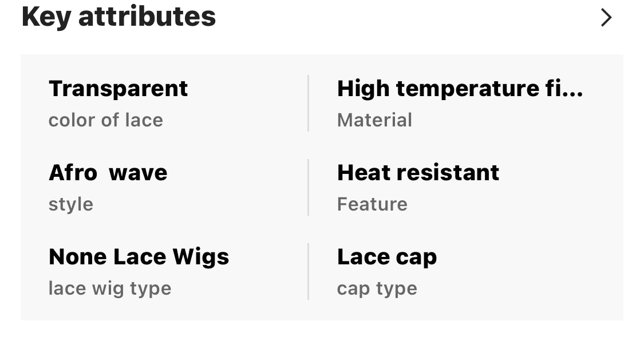Screen dimensions: 644x337
Task: Click the word 'Wigs' in None Lace Wigs
Action: [x=203, y=257]
